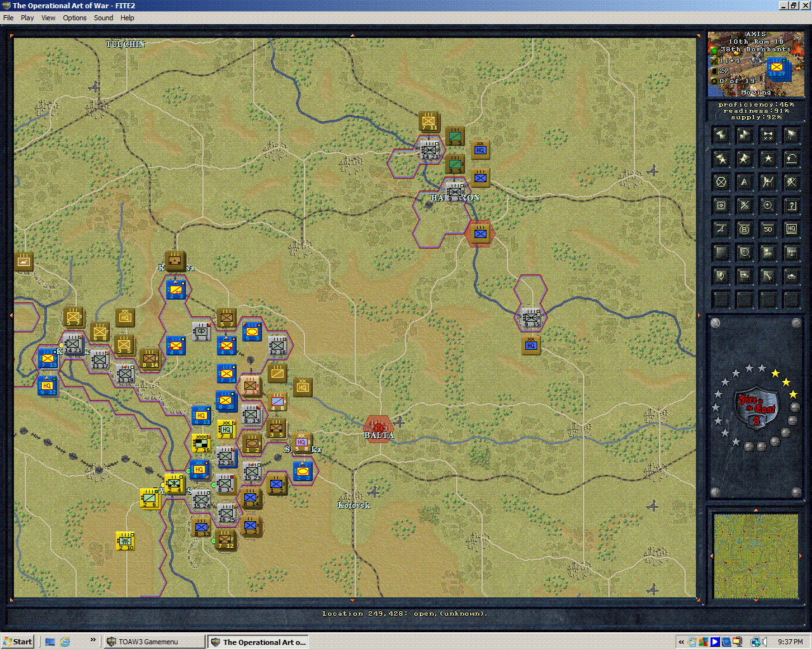Click the magnifier plus zoom button
This screenshot has height=650, width=812.
(x=768, y=206)
